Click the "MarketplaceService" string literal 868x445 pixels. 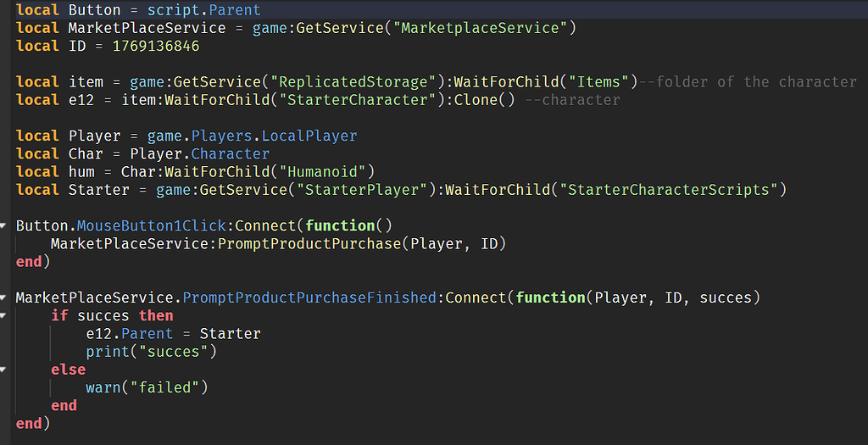(481, 28)
